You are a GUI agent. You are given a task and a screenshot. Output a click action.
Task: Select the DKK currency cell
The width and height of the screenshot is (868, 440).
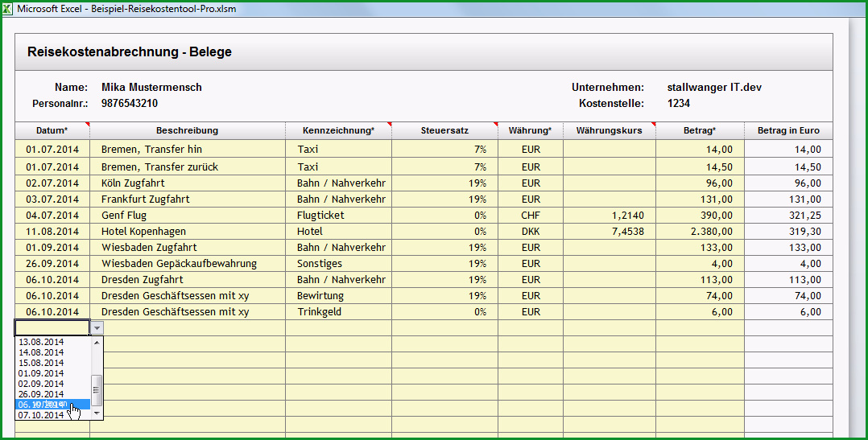pyautogui.click(x=531, y=231)
